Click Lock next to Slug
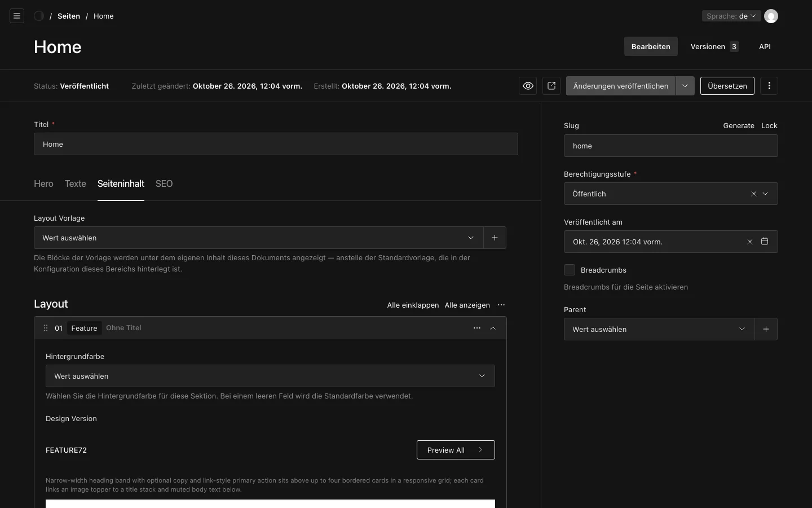Screen dimensions: 812x508 click(769, 125)
